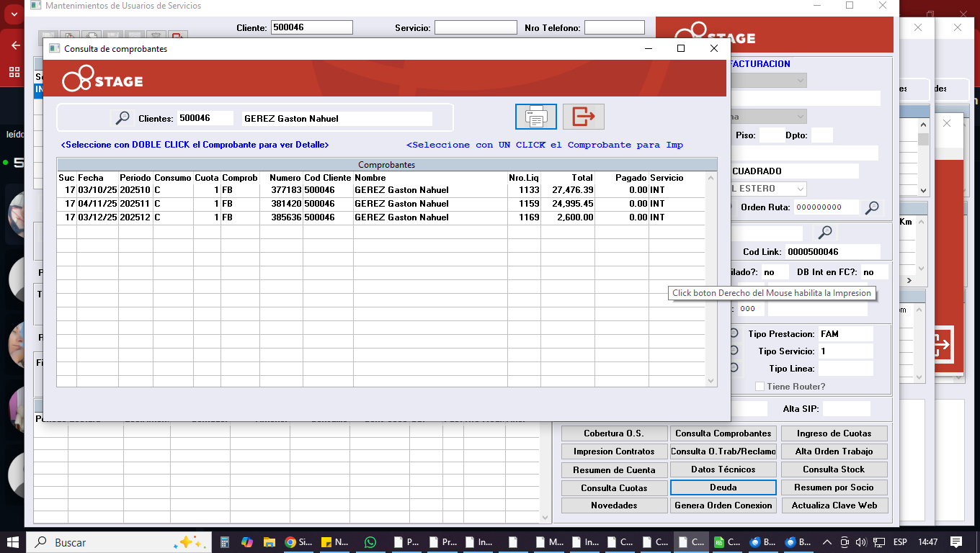Select the radio button beside Tipo Prestacion
This screenshot has width=980, height=553.
[x=734, y=333]
